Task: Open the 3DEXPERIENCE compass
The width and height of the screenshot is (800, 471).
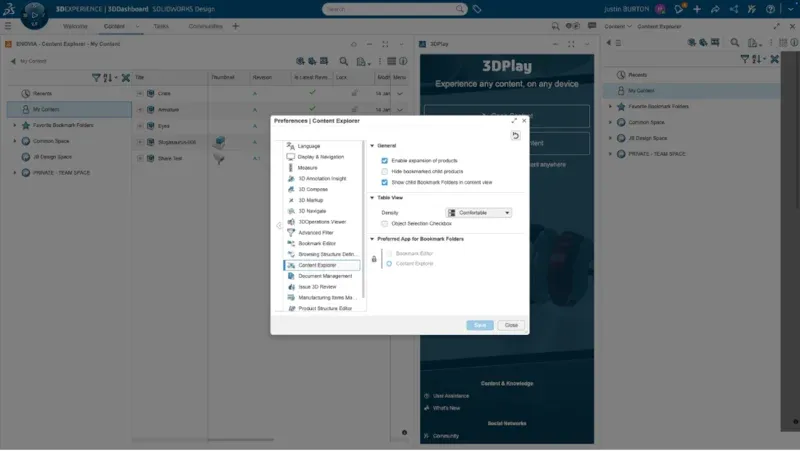Action: tap(34, 15)
